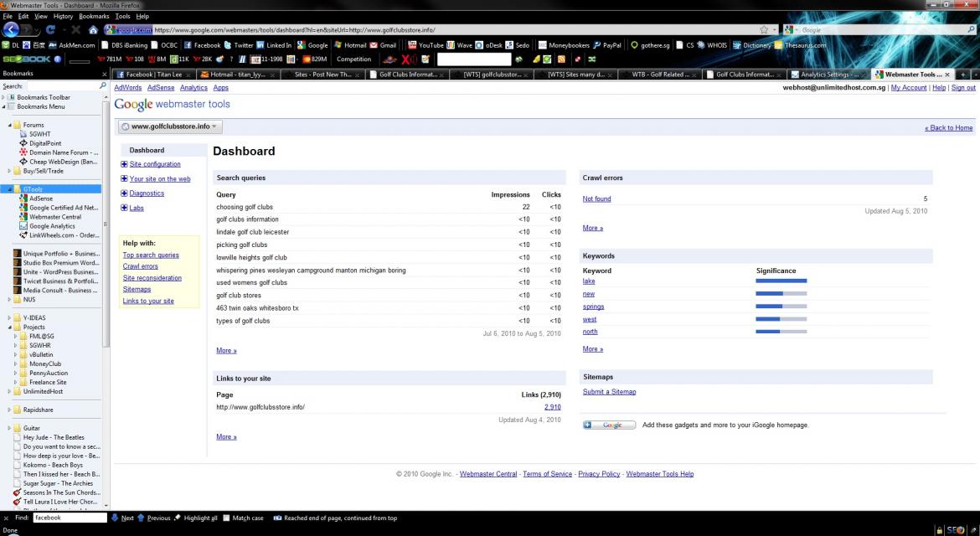Viewport: 980px width, 536px height.
Task: Open the www.golfclubsstore.info site dropdown
Action: [x=170, y=126]
